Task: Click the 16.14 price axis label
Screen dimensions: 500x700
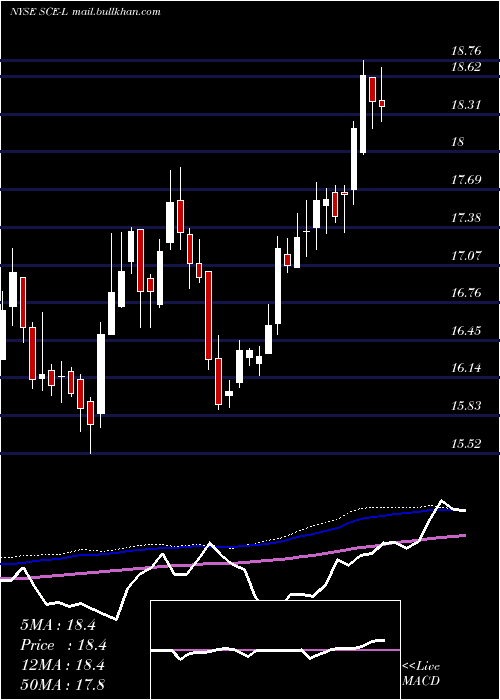Action: click(x=467, y=368)
